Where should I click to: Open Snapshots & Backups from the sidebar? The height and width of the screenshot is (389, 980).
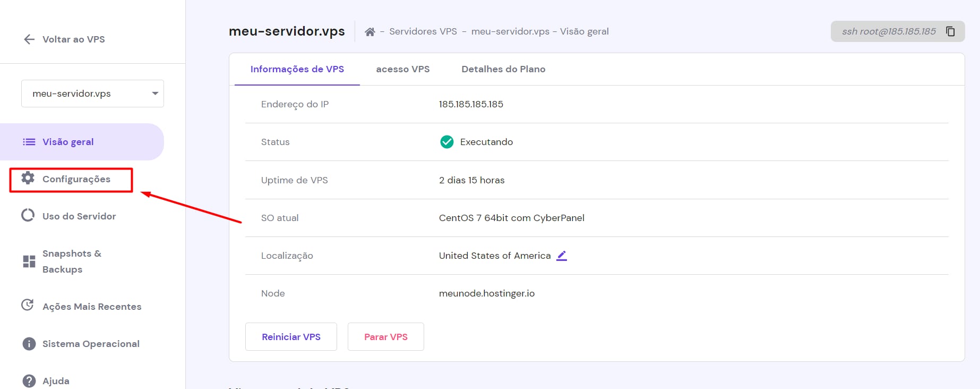tap(72, 261)
